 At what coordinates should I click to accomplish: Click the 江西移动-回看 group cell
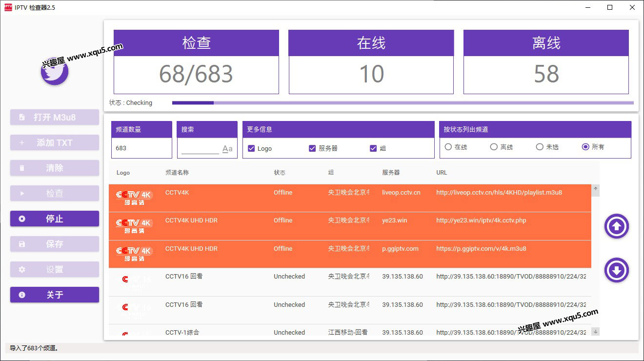click(348, 333)
